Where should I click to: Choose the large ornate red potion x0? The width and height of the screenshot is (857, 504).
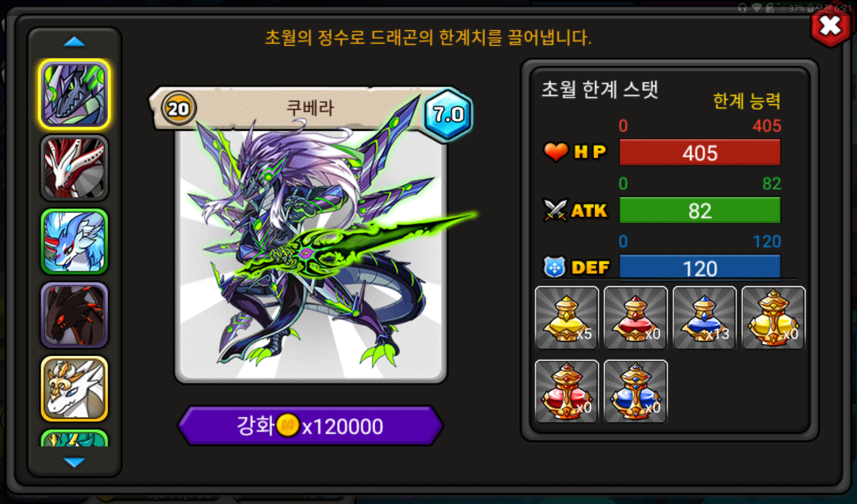tap(567, 391)
